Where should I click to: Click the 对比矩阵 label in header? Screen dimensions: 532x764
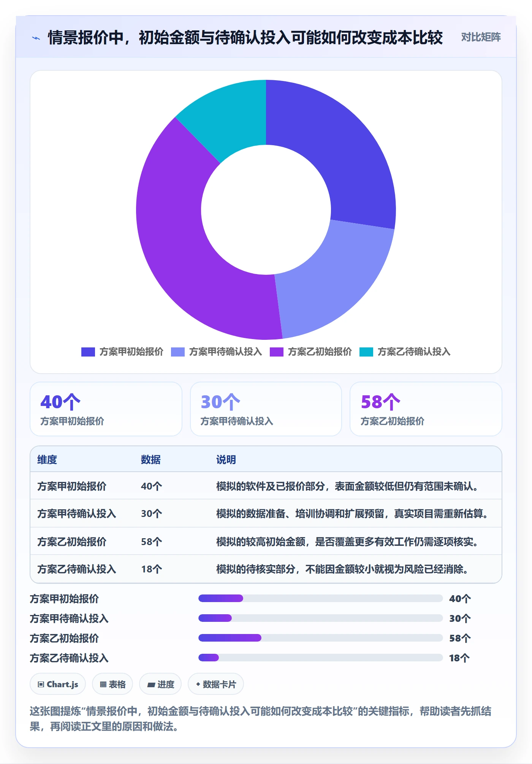coord(481,37)
